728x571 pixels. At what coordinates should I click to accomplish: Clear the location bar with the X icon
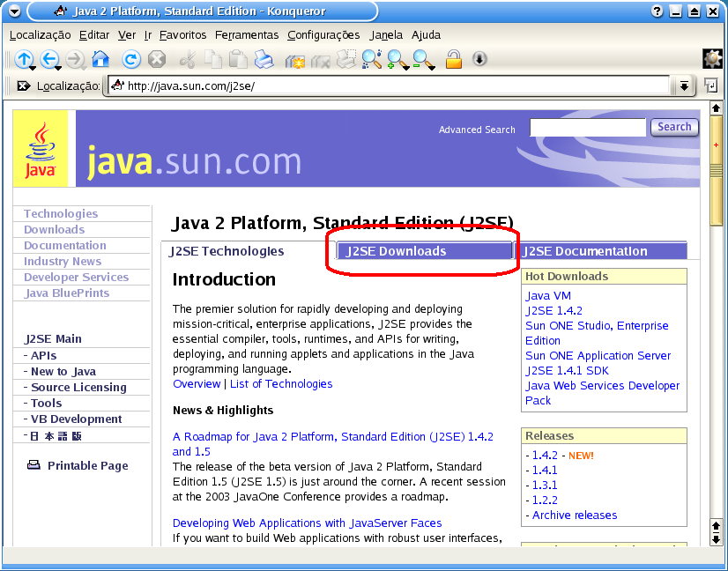(24, 85)
